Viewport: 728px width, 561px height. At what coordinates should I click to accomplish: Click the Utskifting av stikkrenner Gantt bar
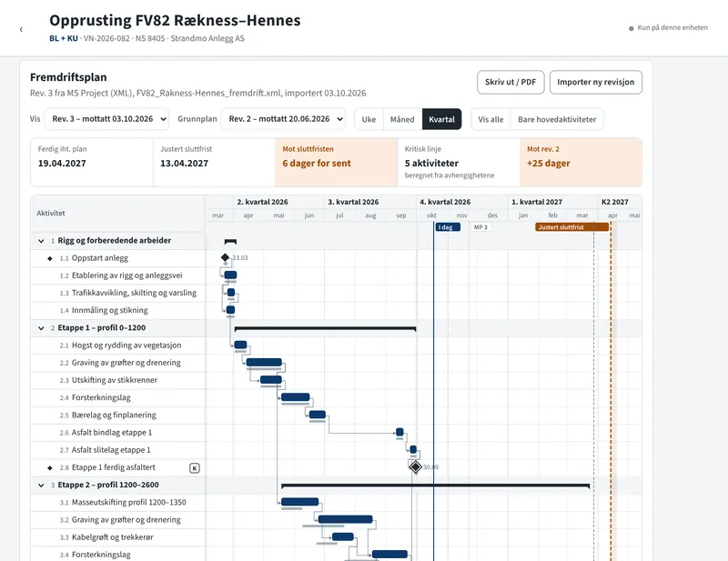tap(271, 380)
